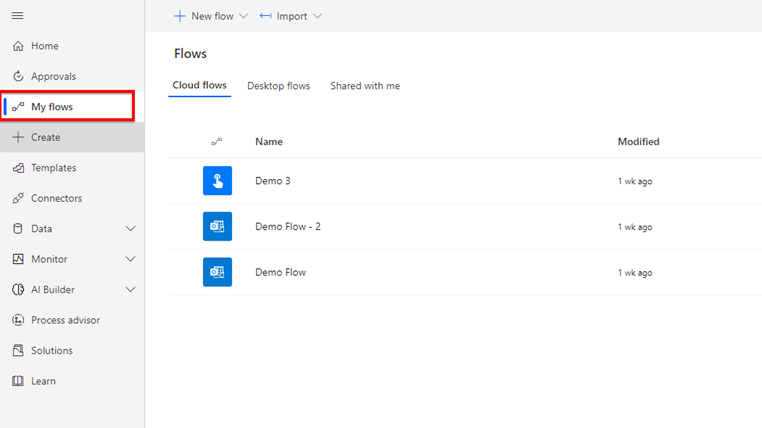This screenshot has height=428, width=762.
Task: Open the Templates label in sidebar
Action: click(x=53, y=168)
